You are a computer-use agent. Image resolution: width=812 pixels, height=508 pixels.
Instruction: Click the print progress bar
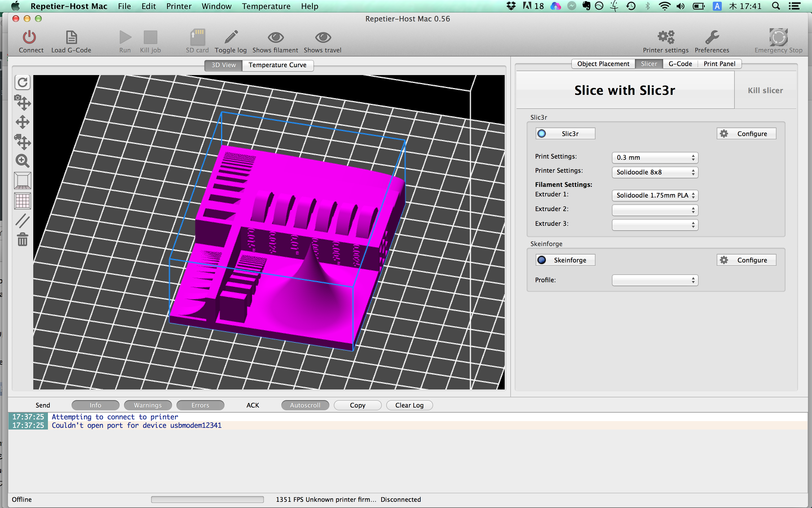[x=207, y=500]
